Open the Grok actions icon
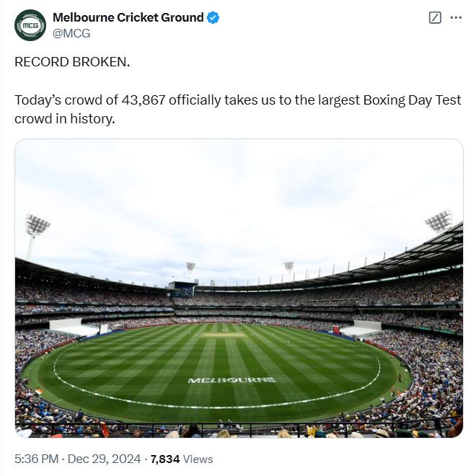476x476 pixels. tap(435, 18)
